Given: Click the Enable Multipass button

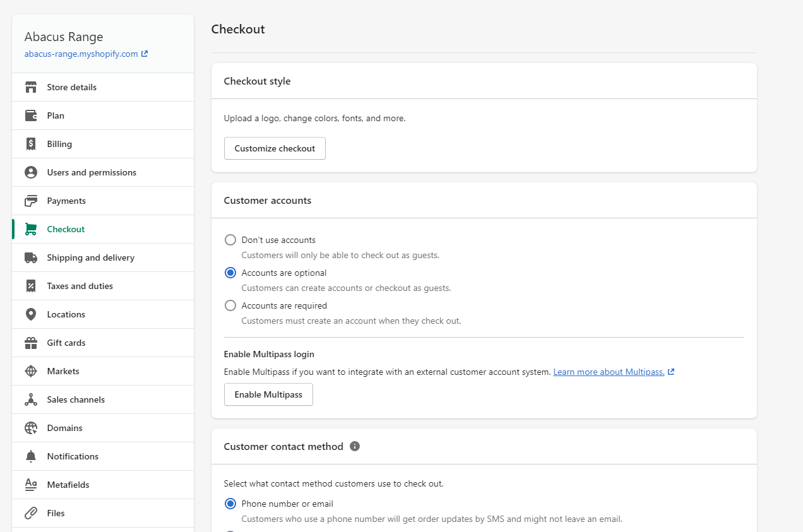Looking at the screenshot, I should pyautogui.click(x=268, y=394).
